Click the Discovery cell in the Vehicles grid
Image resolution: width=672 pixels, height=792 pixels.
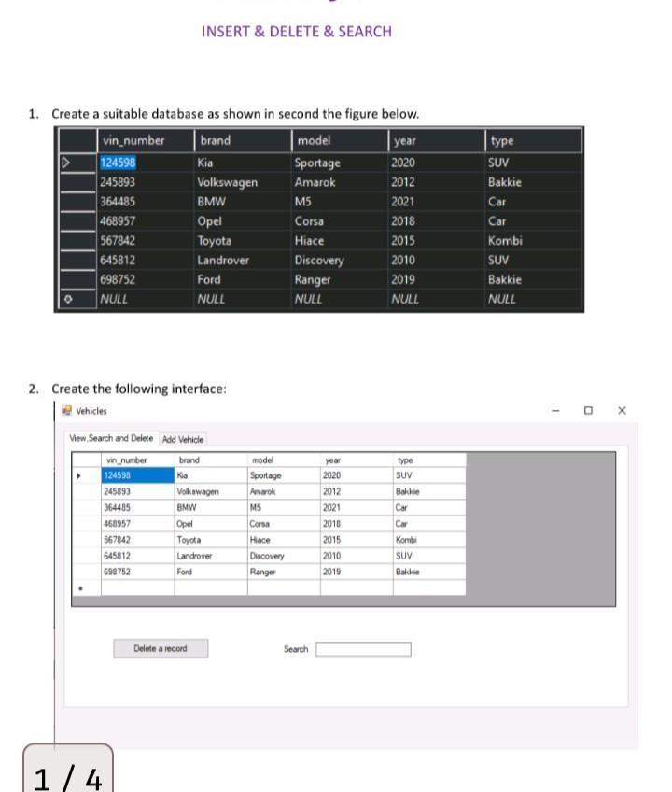[x=284, y=556]
